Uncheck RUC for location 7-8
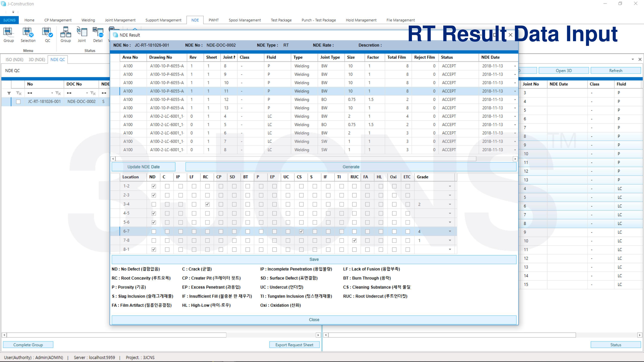 click(x=354, y=240)
